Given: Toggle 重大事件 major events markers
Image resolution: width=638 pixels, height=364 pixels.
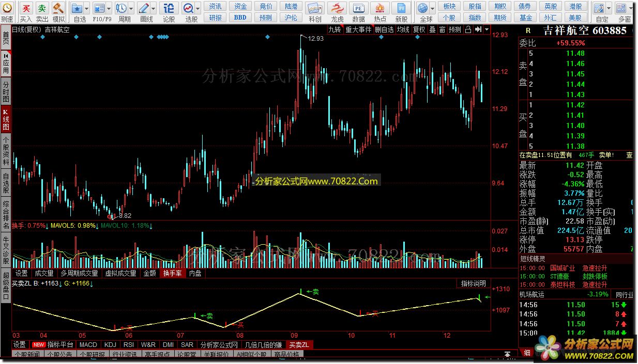Looking at the screenshot, I should coord(359,29).
